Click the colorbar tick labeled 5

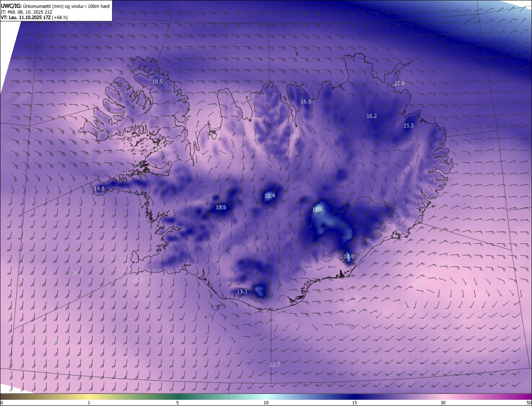177,403
